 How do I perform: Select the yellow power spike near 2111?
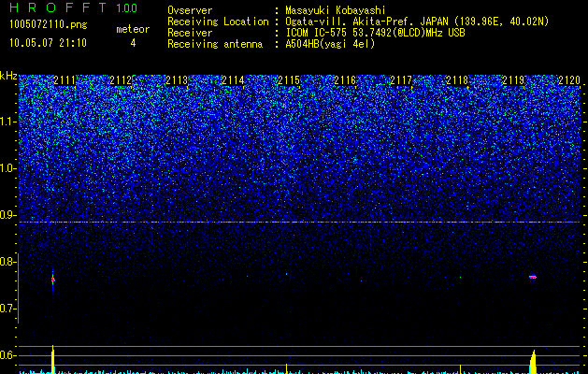point(53,359)
